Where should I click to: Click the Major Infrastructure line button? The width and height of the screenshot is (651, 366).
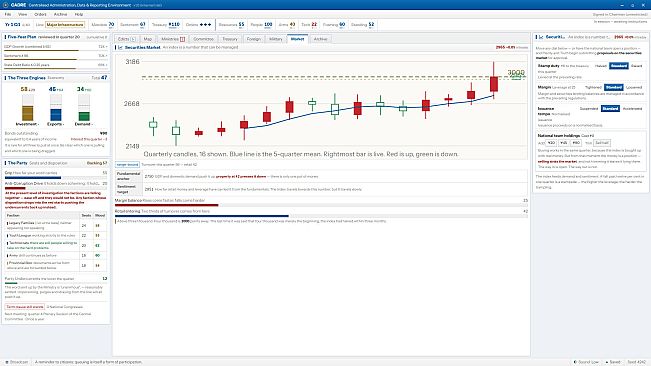point(65,25)
